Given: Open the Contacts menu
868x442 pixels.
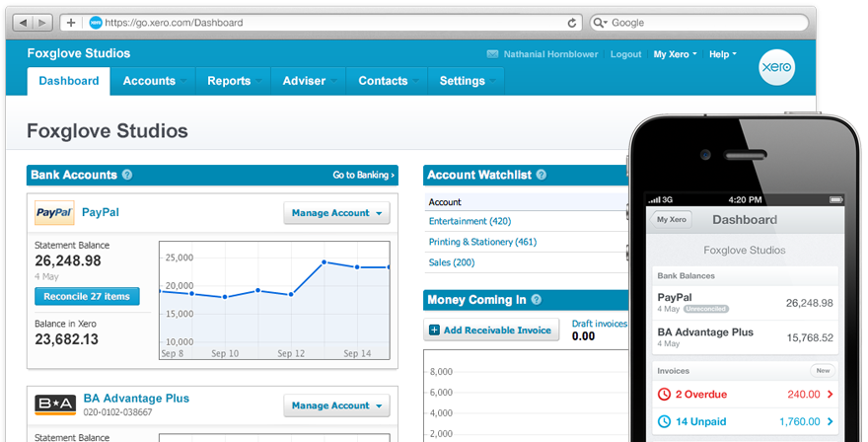Looking at the screenshot, I should point(387,81).
